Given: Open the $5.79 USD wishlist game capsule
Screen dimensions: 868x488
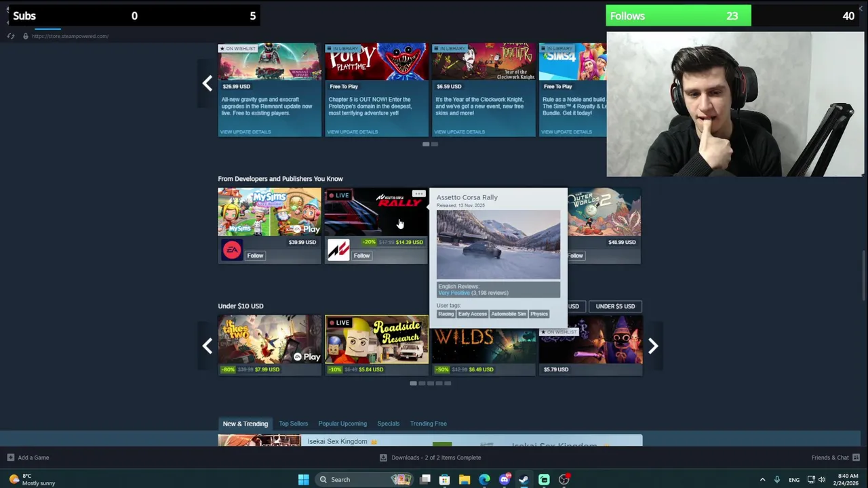Looking at the screenshot, I should click(591, 346).
